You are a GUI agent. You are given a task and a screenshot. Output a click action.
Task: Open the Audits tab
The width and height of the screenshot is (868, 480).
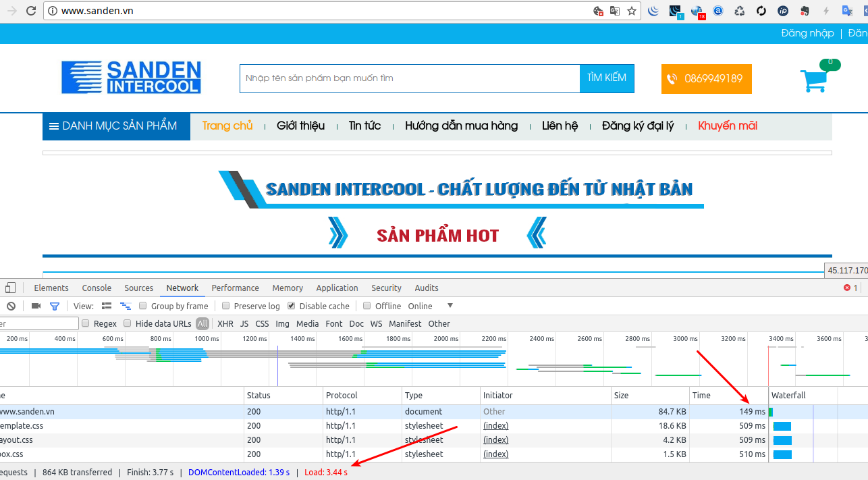(427, 288)
